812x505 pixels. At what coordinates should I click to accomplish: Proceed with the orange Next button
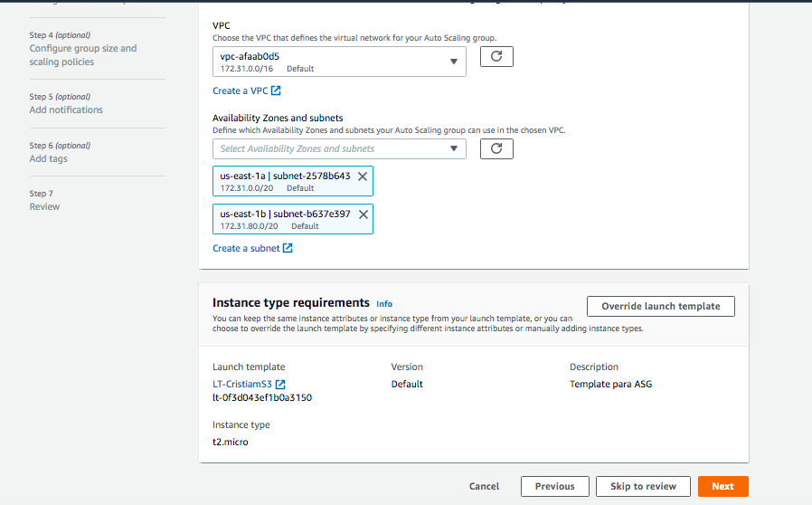pos(722,486)
